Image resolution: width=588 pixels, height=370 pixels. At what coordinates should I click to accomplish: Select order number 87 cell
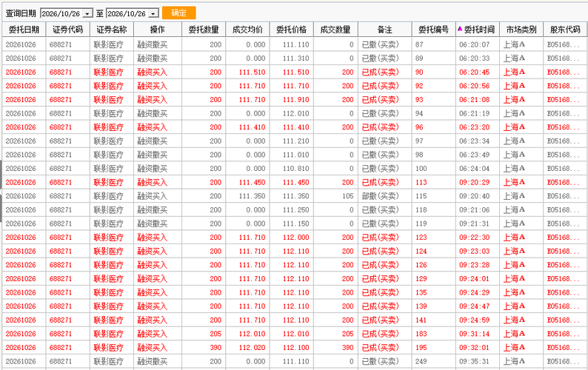pos(434,44)
